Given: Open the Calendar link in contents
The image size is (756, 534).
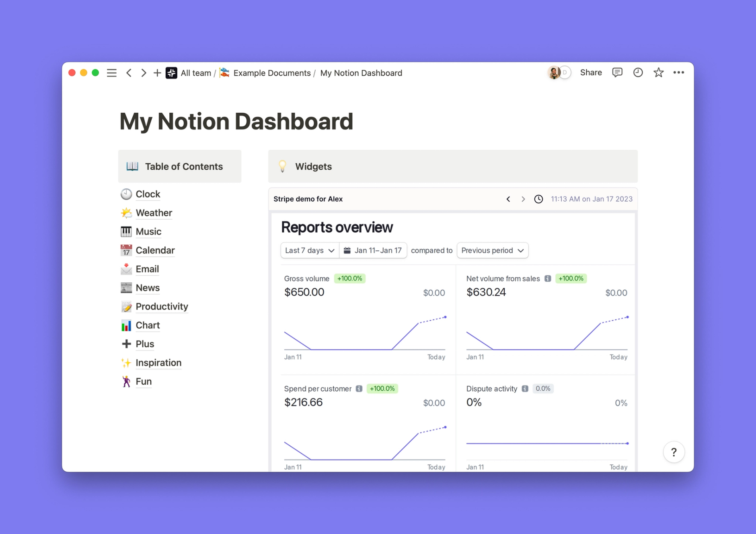Looking at the screenshot, I should pos(155,250).
